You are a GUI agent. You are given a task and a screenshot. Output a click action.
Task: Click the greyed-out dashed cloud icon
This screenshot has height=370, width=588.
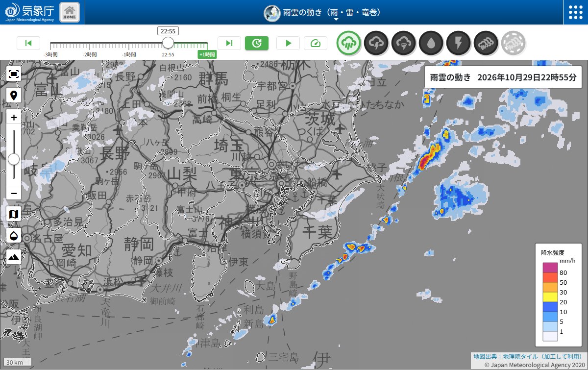coord(514,43)
